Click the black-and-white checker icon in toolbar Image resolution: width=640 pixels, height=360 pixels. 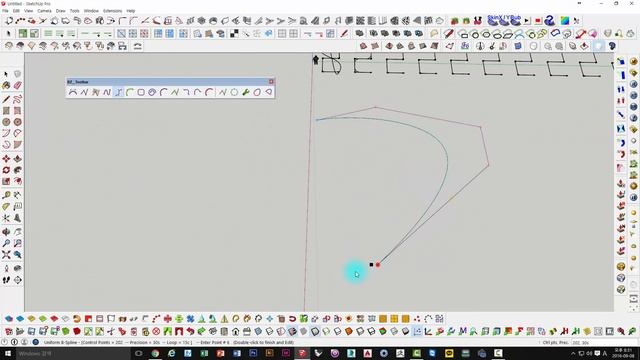coord(234,33)
